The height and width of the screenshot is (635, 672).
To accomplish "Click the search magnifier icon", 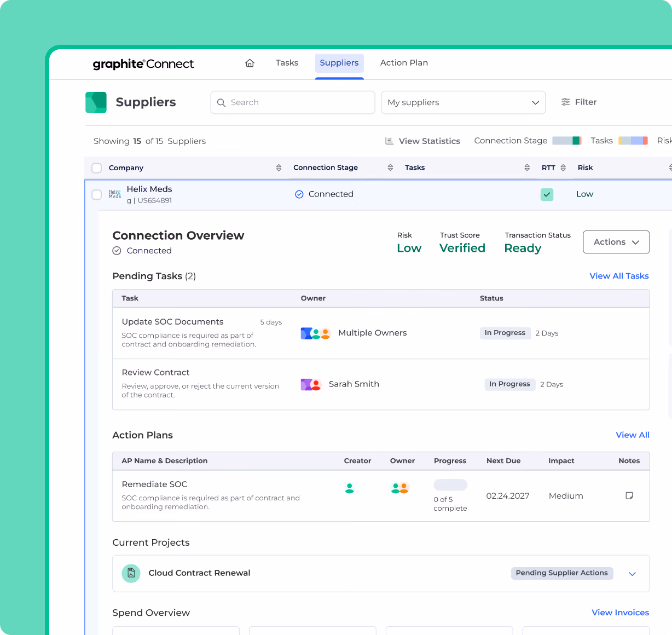I will coord(221,102).
